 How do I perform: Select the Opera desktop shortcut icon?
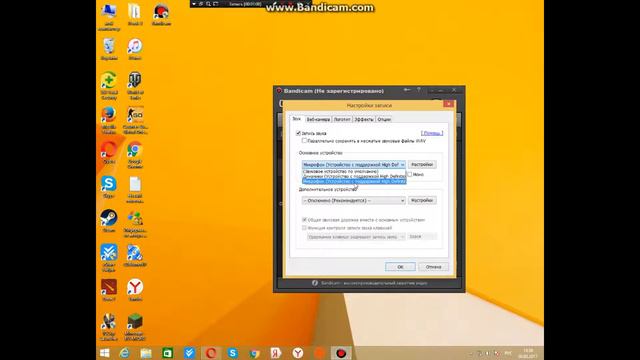pos(109,152)
